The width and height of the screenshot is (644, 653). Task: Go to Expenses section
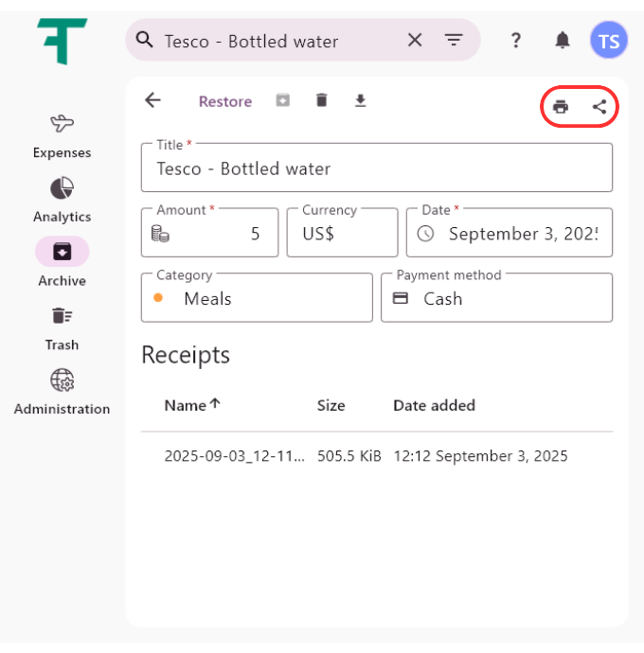pyautogui.click(x=63, y=136)
